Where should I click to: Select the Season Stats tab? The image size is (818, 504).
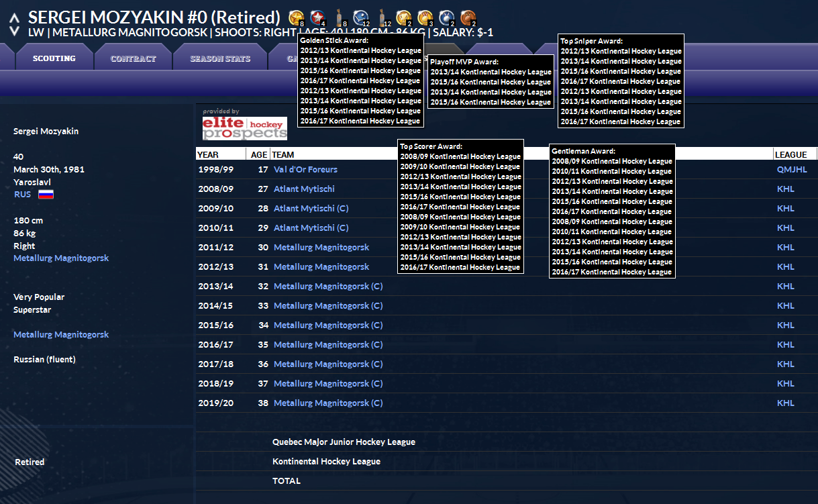click(220, 58)
